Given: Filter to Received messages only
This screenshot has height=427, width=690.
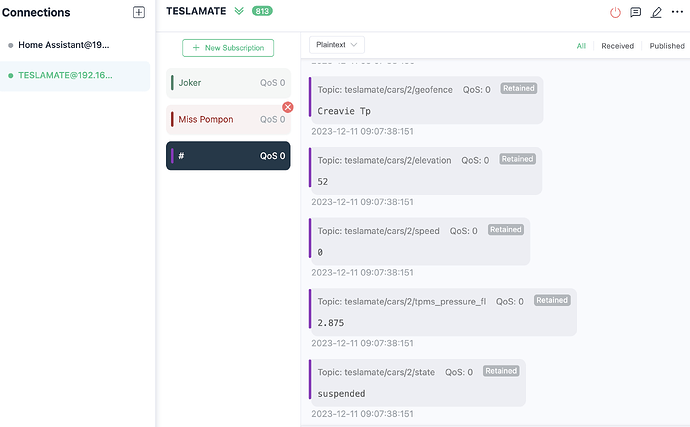Looking at the screenshot, I should coord(617,46).
